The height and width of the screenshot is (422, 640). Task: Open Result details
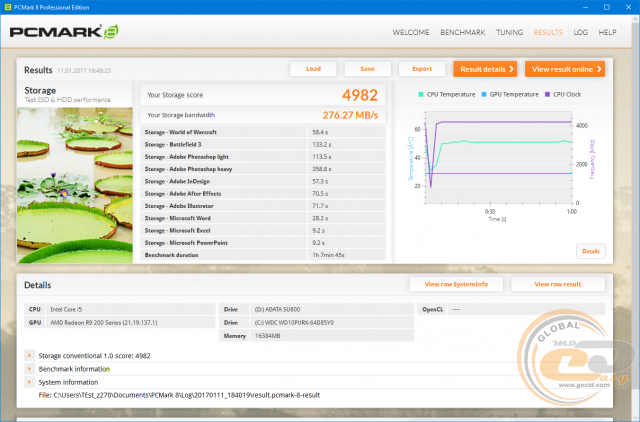[485, 69]
